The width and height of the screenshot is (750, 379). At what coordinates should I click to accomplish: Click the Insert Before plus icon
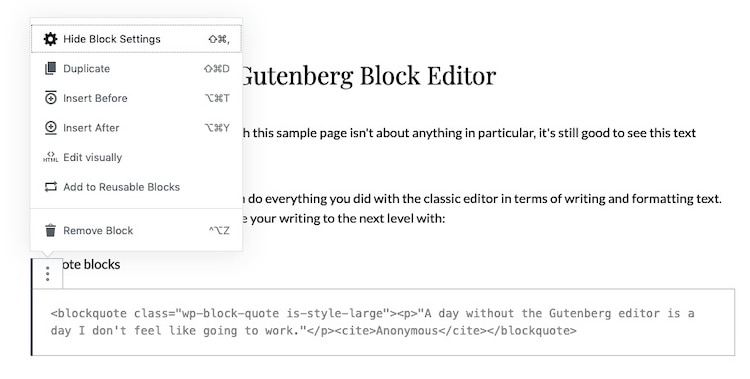[50, 98]
